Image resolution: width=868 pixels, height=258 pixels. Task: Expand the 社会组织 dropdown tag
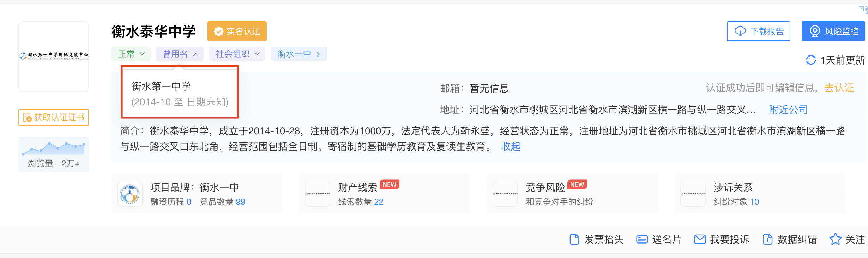(237, 54)
